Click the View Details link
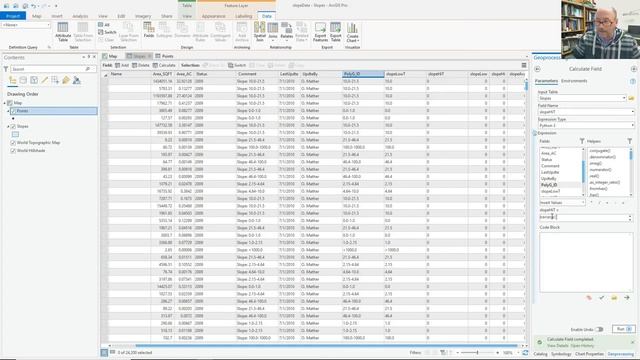Image resolution: width=640 pixels, height=360 pixels. click(x=557, y=346)
